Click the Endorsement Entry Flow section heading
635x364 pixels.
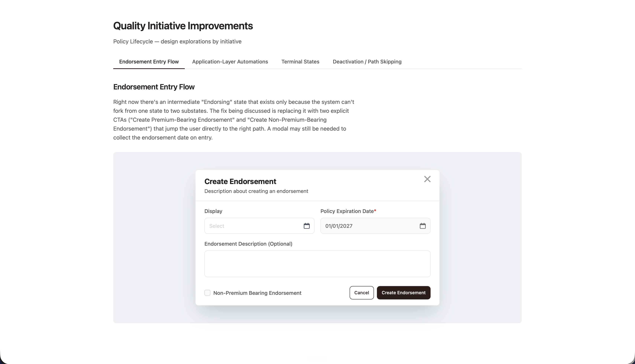tap(154, 87)
